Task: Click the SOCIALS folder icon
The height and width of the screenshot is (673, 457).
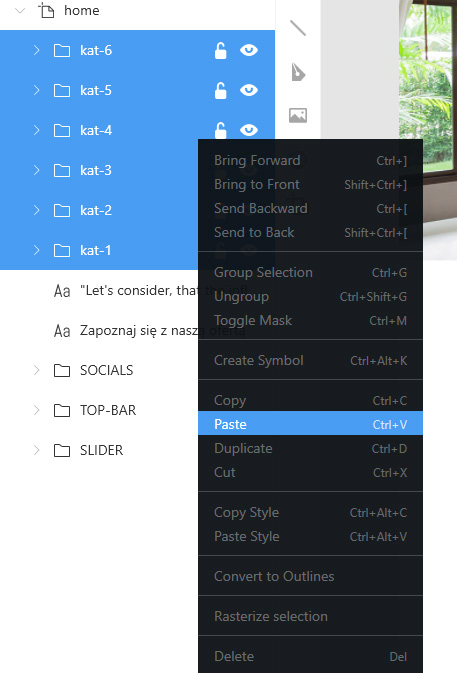Action: pyautogui.click(x=62, y=370)
